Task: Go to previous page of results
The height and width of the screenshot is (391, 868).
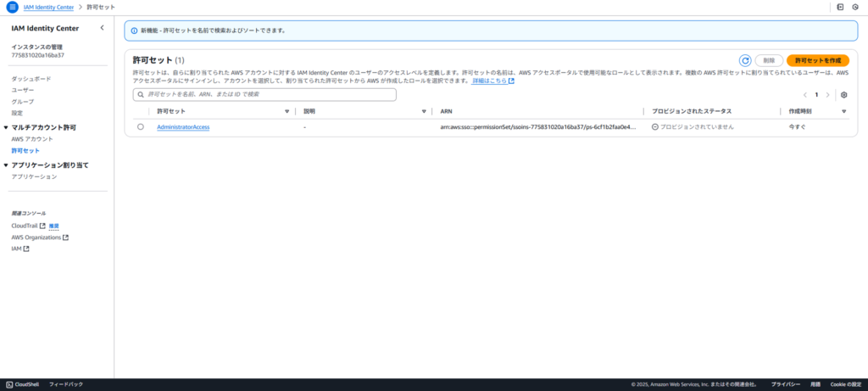Action: coord(805,95)
